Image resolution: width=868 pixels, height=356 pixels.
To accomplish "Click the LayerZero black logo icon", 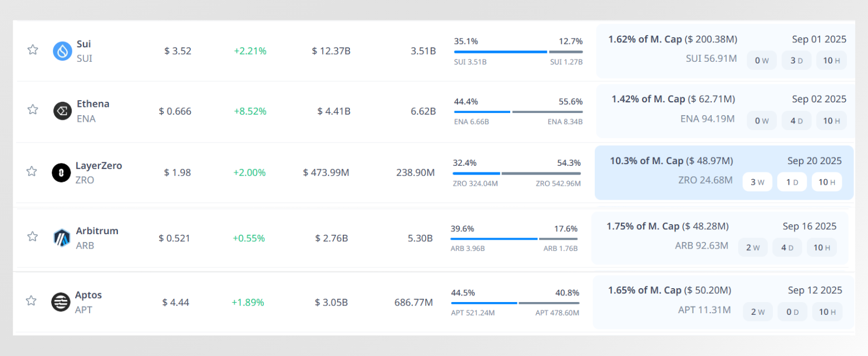I will click(x=61, y=172).
